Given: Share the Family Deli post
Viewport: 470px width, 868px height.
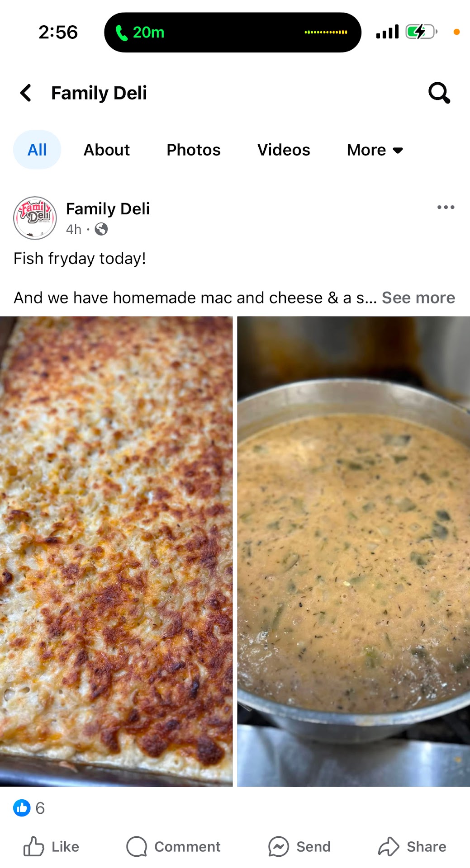Looking at the screenshot, I should click(x=412, y=847).
